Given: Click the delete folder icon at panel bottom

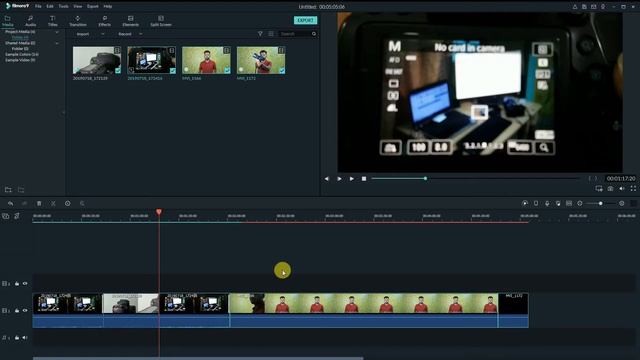Looking at the screenshot, I should (21, 190).
